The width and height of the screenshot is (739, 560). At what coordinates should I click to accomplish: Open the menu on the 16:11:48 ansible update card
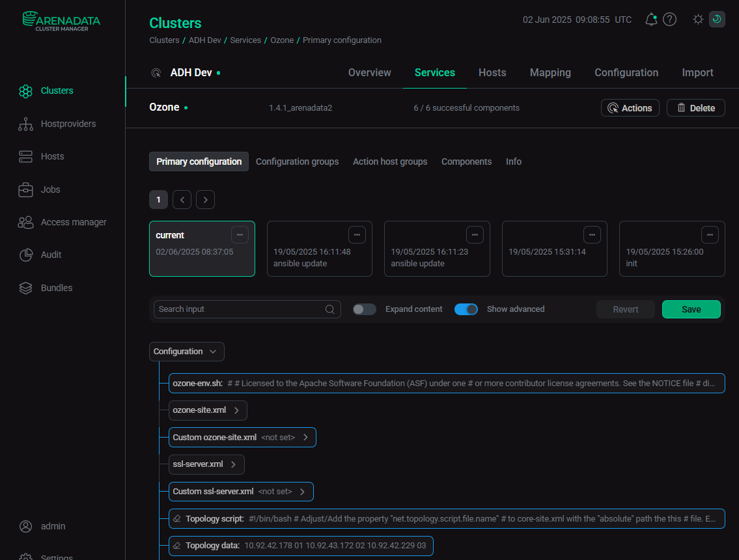click(357, 235)
